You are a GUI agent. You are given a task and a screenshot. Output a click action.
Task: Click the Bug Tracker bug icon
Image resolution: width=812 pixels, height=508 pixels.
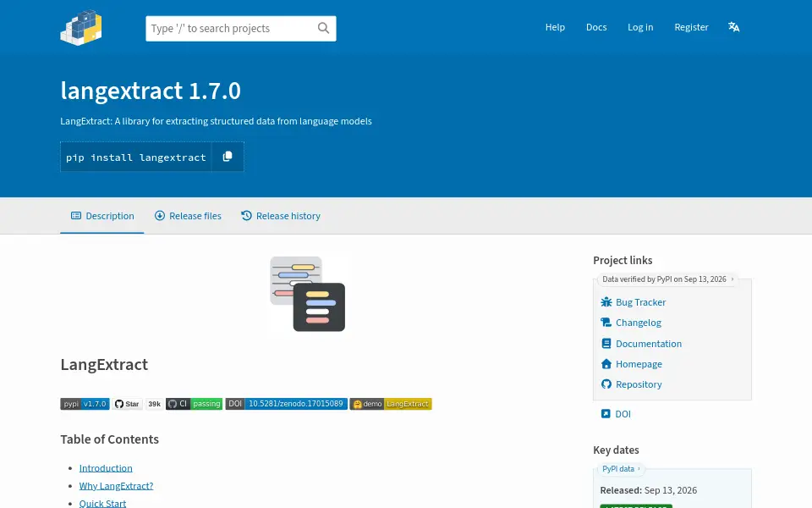[x=606, y=301]
